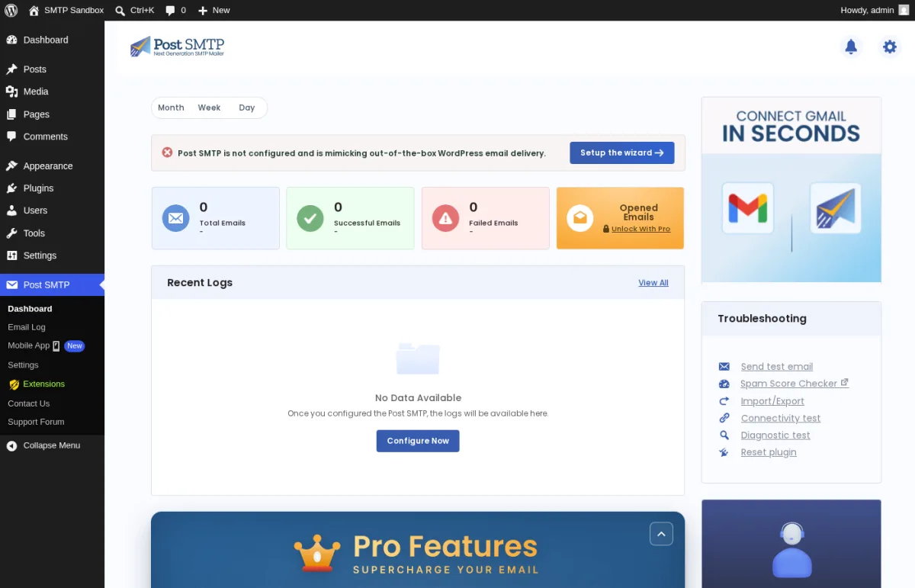The height and width of the screenshot is (588, 915).
Task: Open Post SMTP Settings submenu item
Action: pos(23,365)
